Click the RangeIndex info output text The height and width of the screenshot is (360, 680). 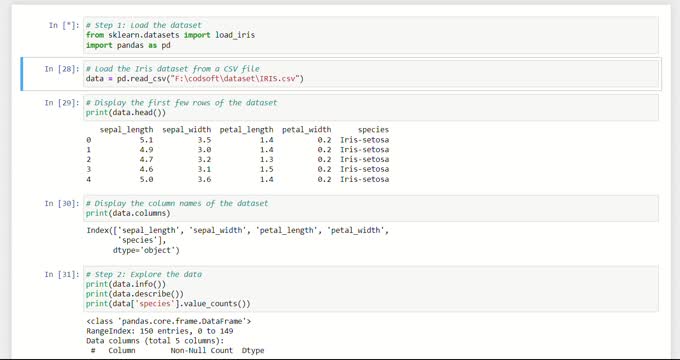pyautogui.click(x=160, y=331)
